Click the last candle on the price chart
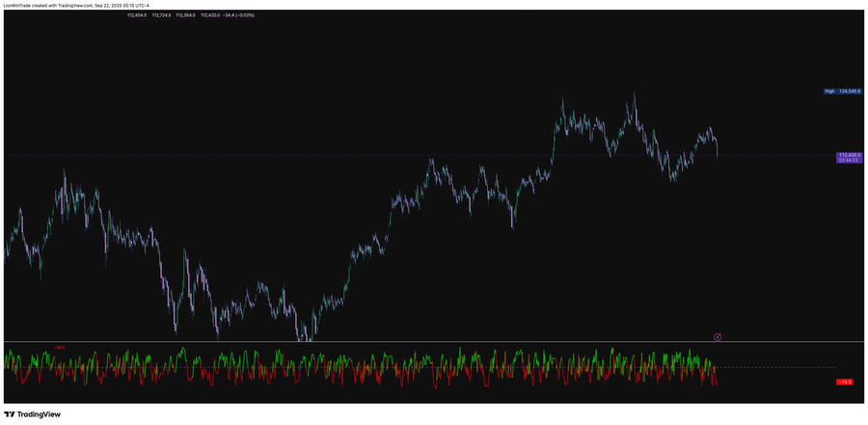Image resolution: width=868 pixels, height=425 pixels. pyautogui.click(x=717, y=150)
